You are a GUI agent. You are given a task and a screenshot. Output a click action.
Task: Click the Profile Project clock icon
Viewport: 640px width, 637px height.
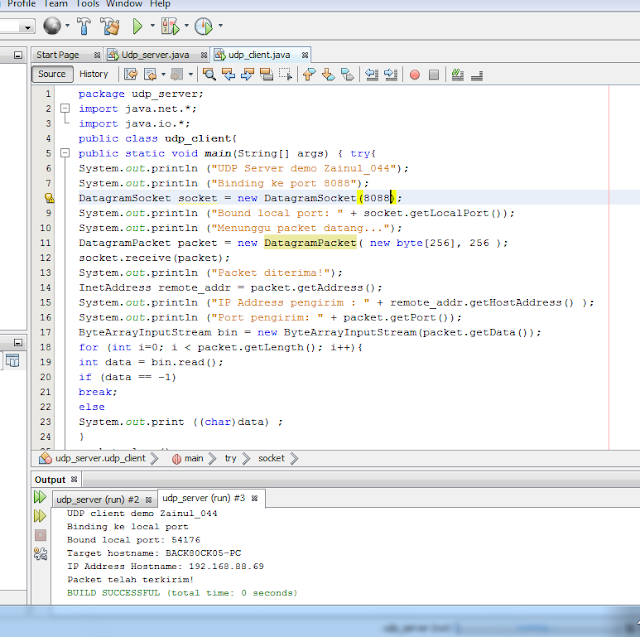203,26
